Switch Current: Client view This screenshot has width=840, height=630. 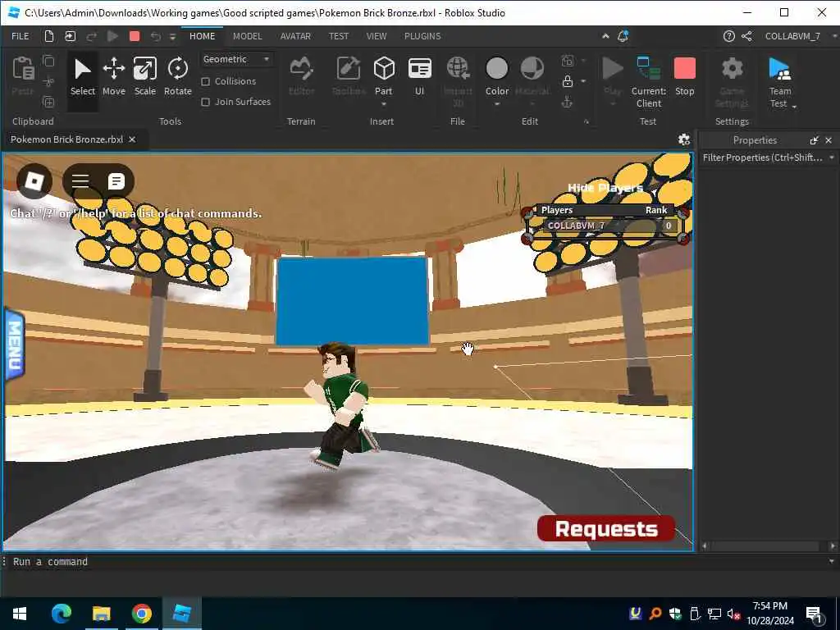click(649, 81)
